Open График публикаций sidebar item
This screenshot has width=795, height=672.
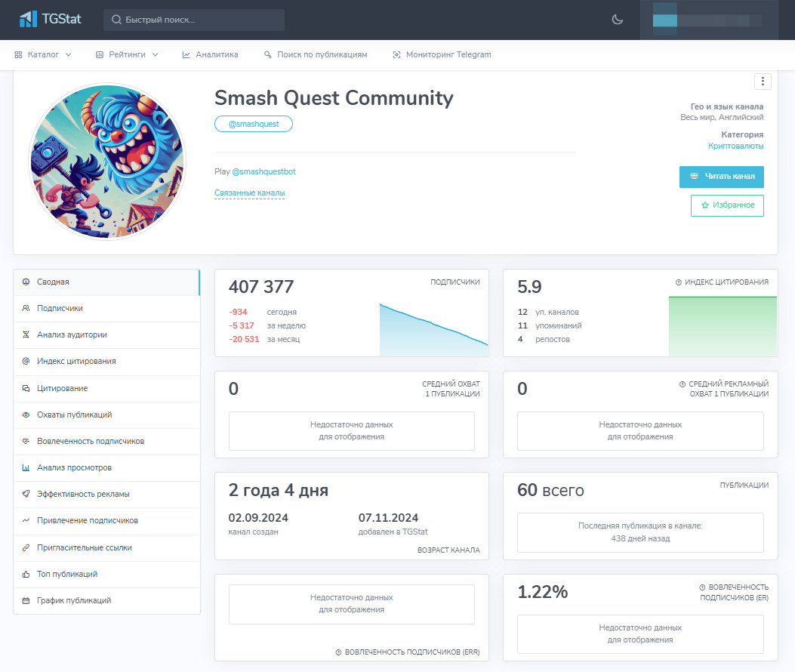pos(106,600)
